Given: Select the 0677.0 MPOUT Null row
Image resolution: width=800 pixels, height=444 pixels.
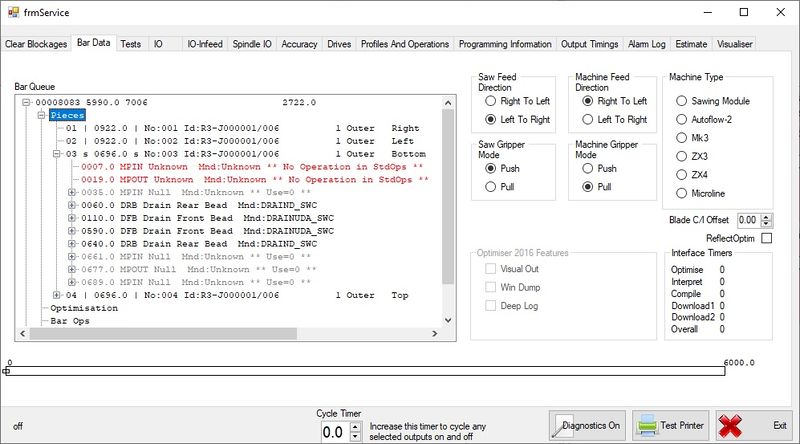Looking at the screenshot, I should click(198, 269).
